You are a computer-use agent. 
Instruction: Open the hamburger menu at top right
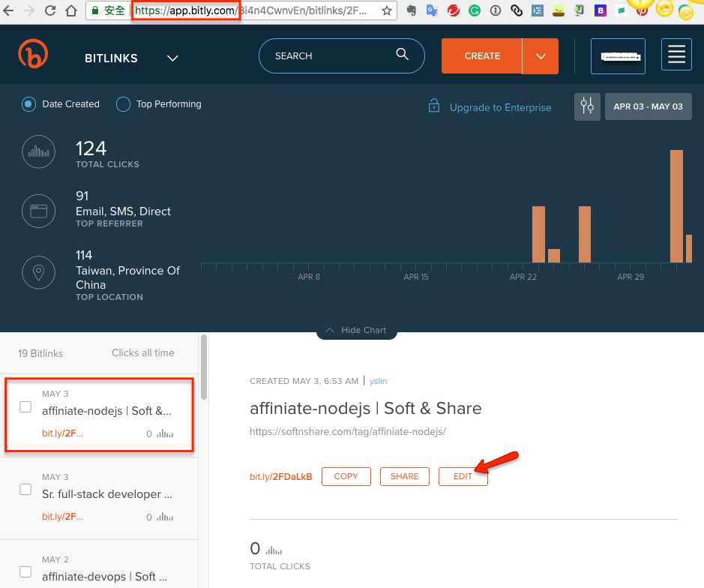pyautogui.click(x=676, y=55)
